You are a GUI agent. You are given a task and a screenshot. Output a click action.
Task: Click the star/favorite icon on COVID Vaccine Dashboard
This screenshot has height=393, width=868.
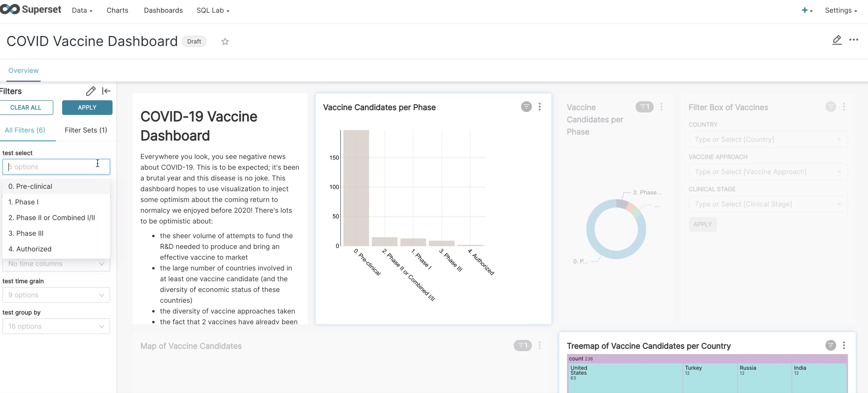pos(224,41)
